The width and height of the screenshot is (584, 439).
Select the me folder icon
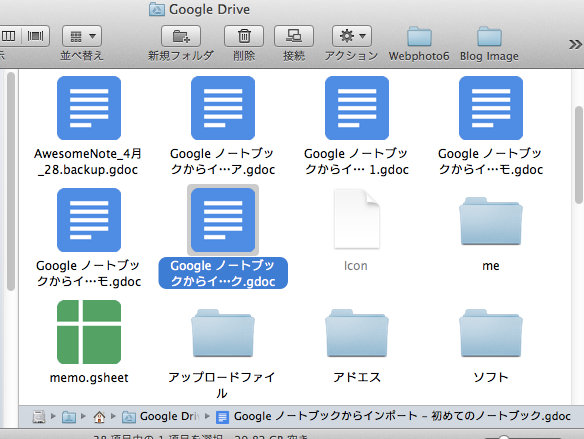tap(491, 221)
